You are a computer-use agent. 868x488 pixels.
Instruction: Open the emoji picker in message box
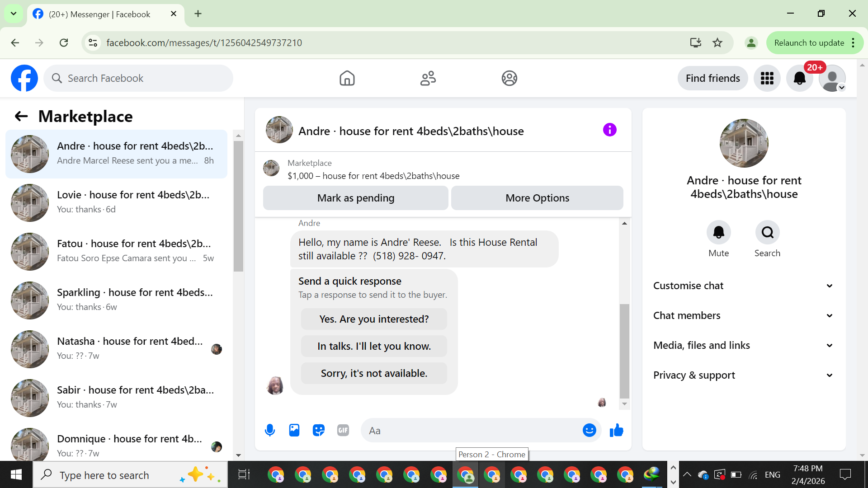[589, 430]
